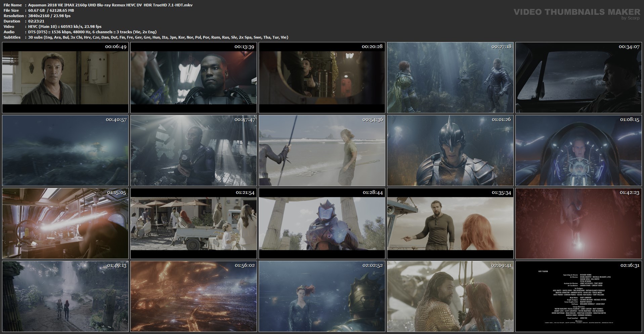Click the file size 60.67 GB value
The height and width of the screenshot is (334, 644).
click(51, 10)
